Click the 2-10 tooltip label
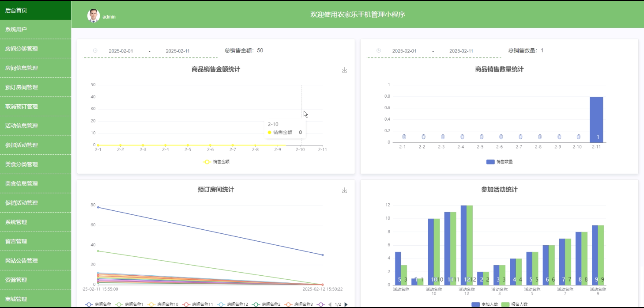This screenshot has width=644, height=308. [273, 124]
